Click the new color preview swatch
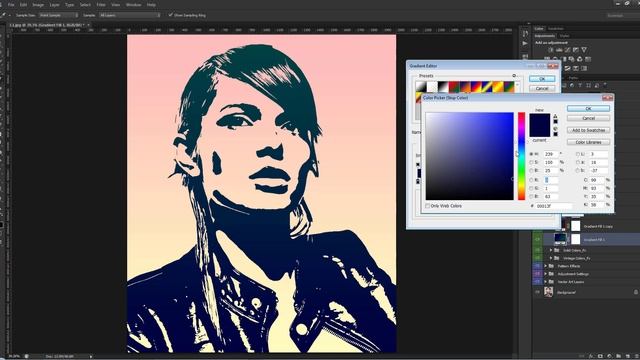The height and width of the screenshot is (360, 640). [x=540, y=120]
